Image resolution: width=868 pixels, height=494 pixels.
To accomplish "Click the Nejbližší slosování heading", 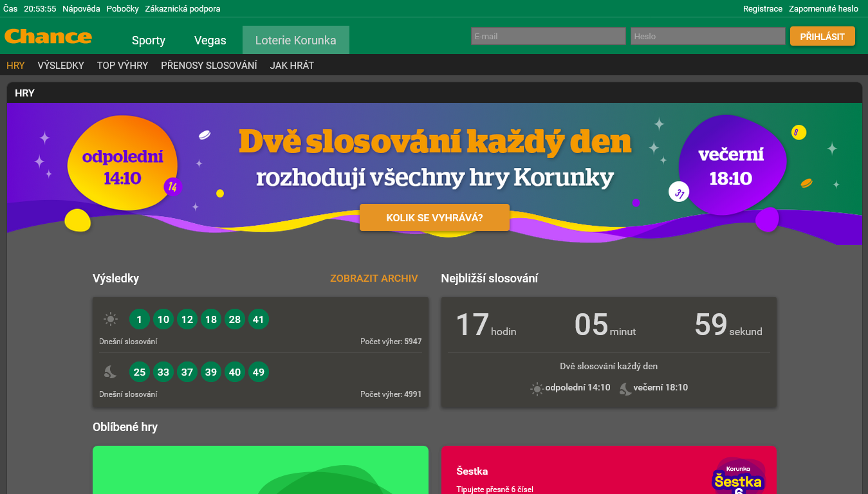I will pyautogui.click(x=490, y=279).
